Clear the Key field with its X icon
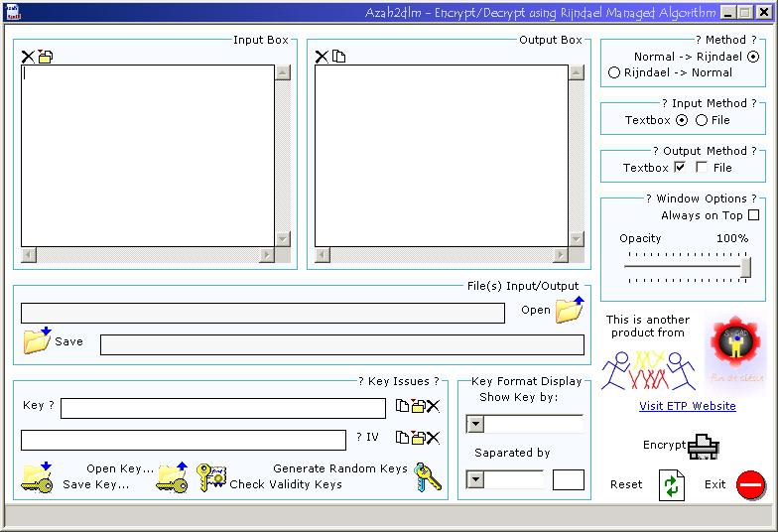 pos(433,406)
